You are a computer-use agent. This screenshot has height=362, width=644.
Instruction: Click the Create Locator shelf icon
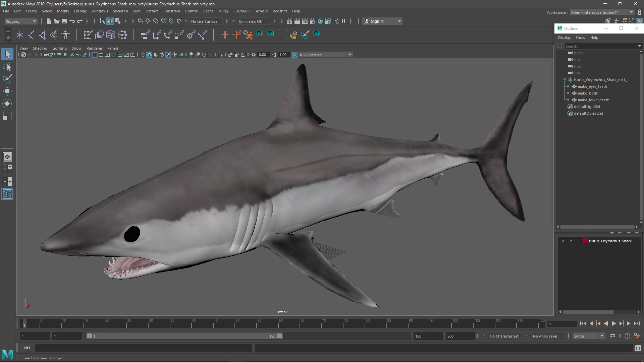coord(20,35)
